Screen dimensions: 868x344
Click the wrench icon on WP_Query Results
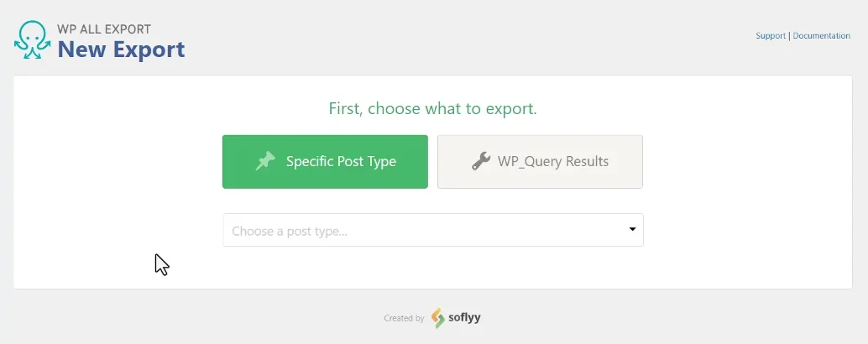click(480, 161)
